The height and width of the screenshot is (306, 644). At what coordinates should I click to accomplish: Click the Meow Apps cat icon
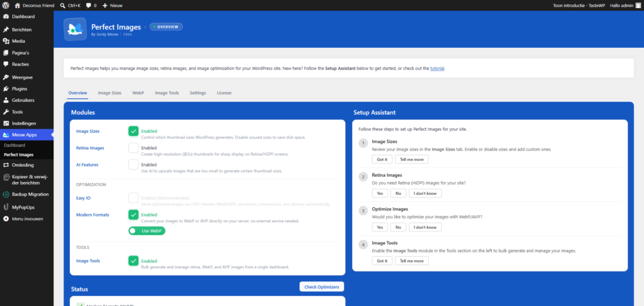(x=6, y=135)
